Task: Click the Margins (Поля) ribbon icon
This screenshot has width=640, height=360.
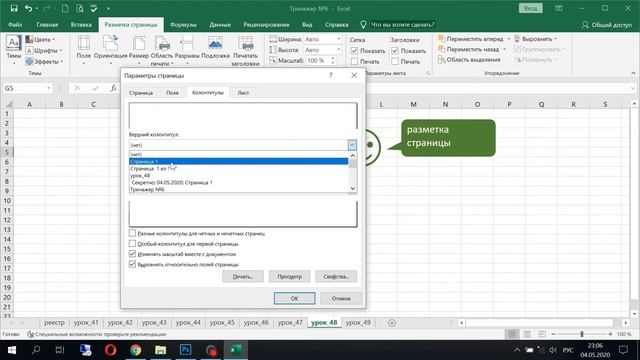Action: coord(84,50)
